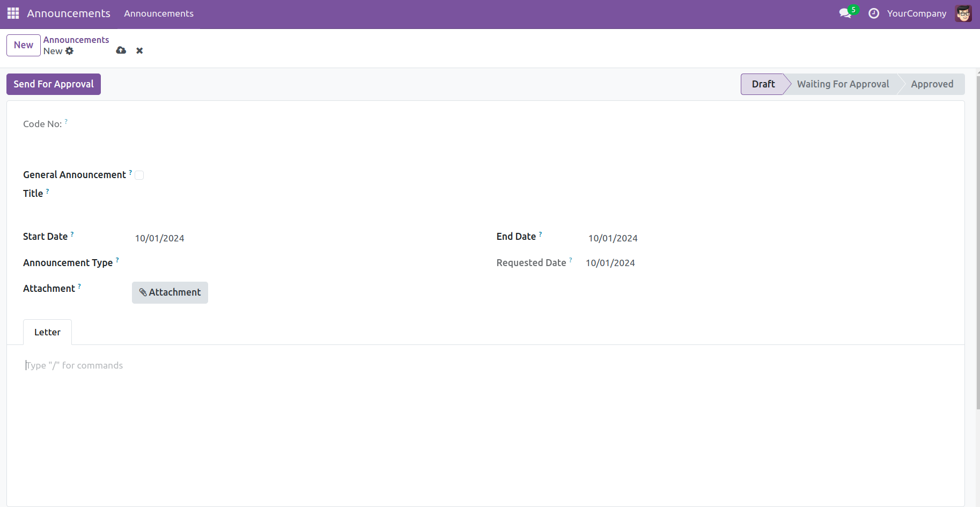Click the Announcements breadcrumb link
The width and height of the screenshot is (980, 507).
pyautogui.click(x=76, y=40)
